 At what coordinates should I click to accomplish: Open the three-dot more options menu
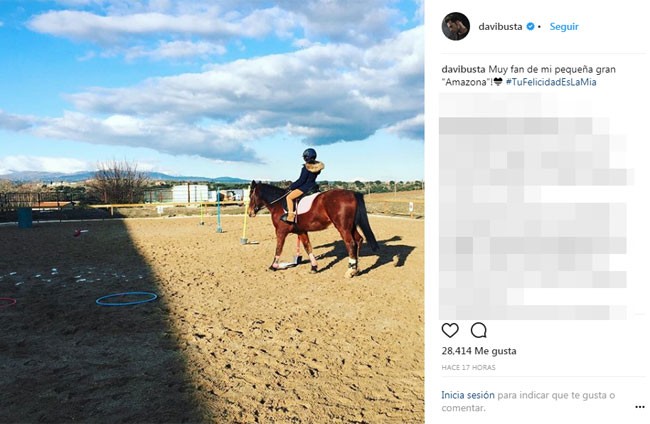pyautogui.click(x=640, y=407)
